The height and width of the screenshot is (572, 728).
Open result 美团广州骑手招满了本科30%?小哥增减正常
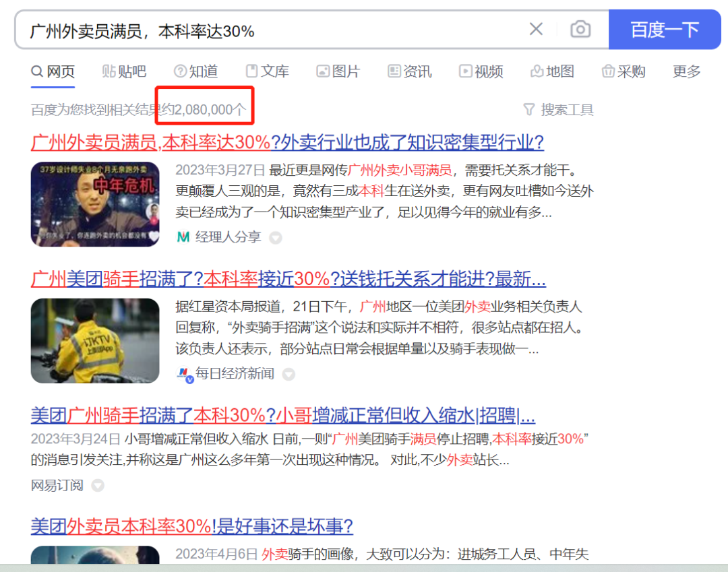(283, 415)
